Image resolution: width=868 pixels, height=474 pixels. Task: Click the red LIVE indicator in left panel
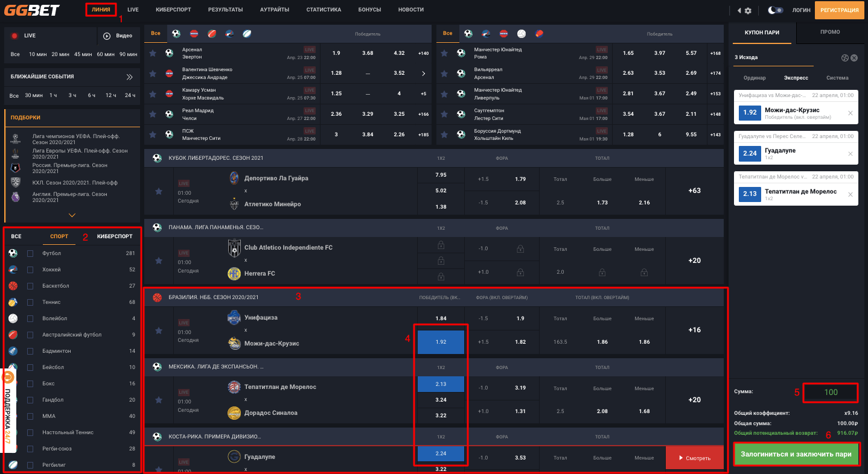coord(14,36)
